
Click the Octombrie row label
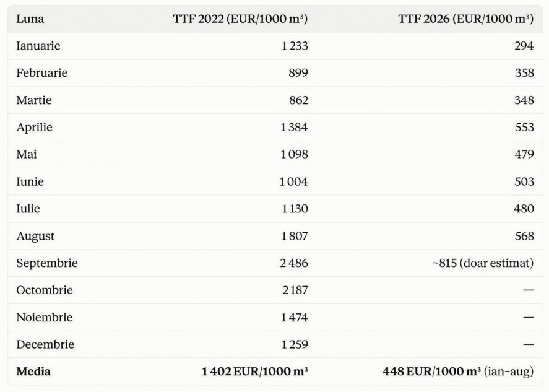click(45, 290)
